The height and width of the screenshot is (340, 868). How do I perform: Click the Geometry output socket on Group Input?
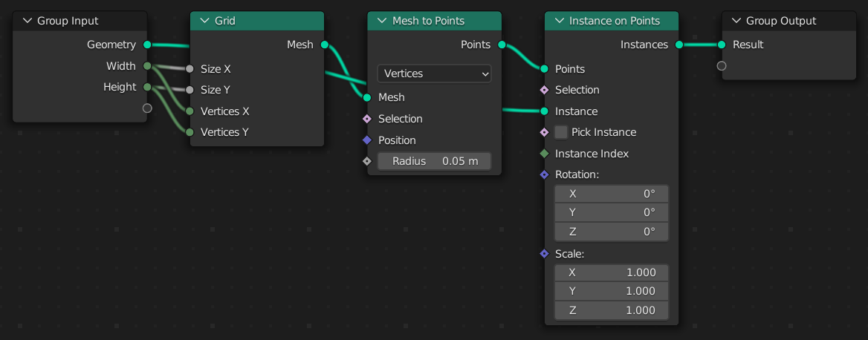(147, 45)
